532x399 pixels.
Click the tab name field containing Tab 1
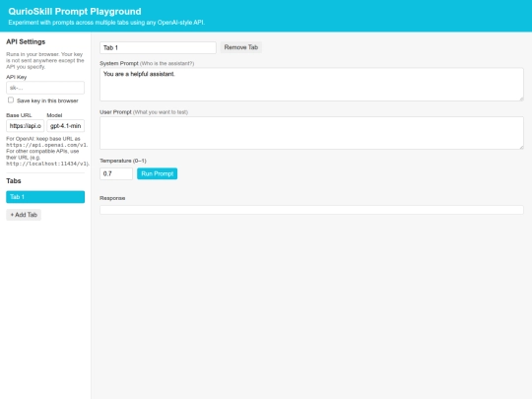point(158,48)
